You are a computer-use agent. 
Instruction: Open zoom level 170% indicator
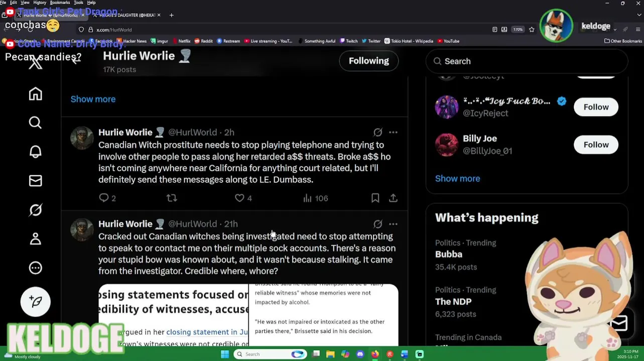(518, 30)
